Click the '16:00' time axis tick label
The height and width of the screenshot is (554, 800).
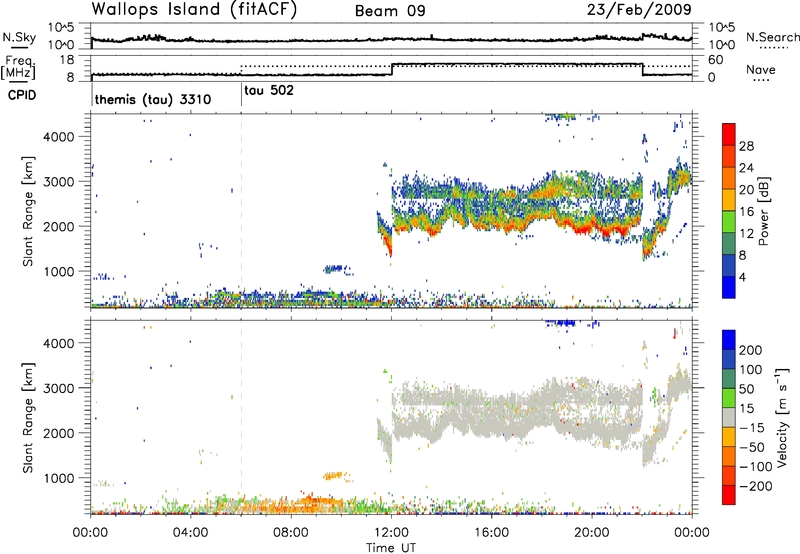(491, 533)
